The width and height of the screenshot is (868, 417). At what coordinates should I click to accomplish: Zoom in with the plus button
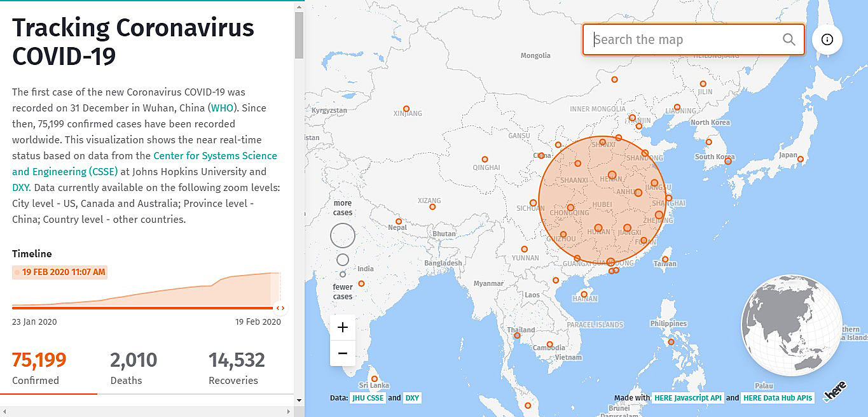(x=343, y=327)
